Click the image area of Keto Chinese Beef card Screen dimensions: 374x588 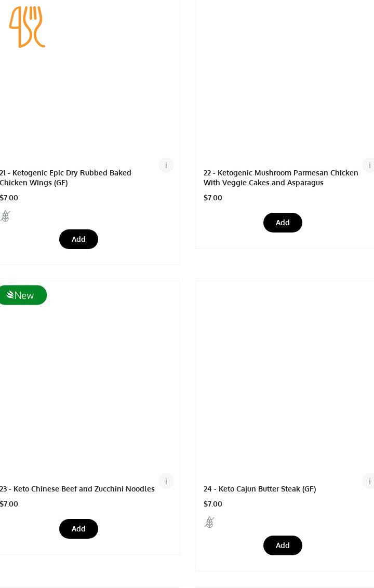pyautogui.click(x=89, y=384)
